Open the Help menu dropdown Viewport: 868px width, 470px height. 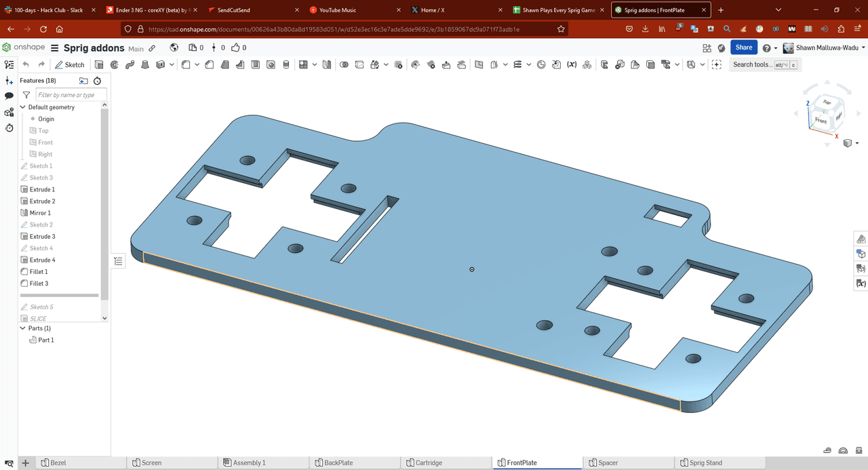[x=769, y=48]
